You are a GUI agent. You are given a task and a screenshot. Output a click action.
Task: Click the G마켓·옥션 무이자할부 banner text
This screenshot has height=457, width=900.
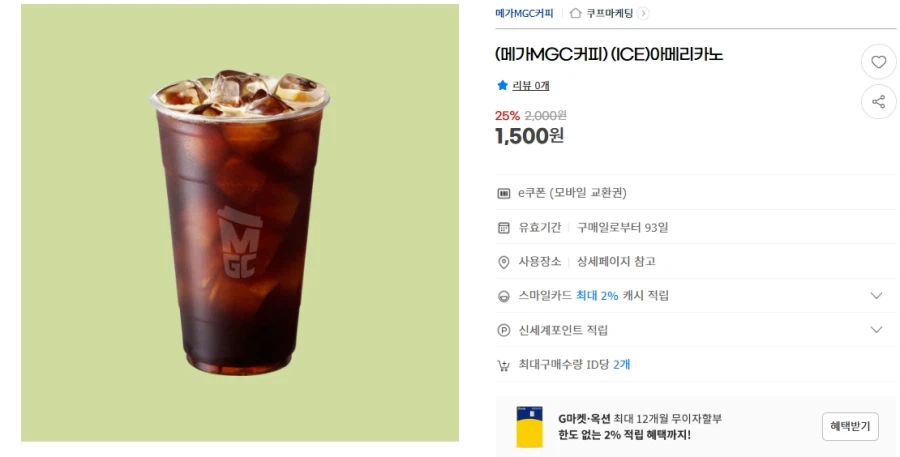coord(640,427)
